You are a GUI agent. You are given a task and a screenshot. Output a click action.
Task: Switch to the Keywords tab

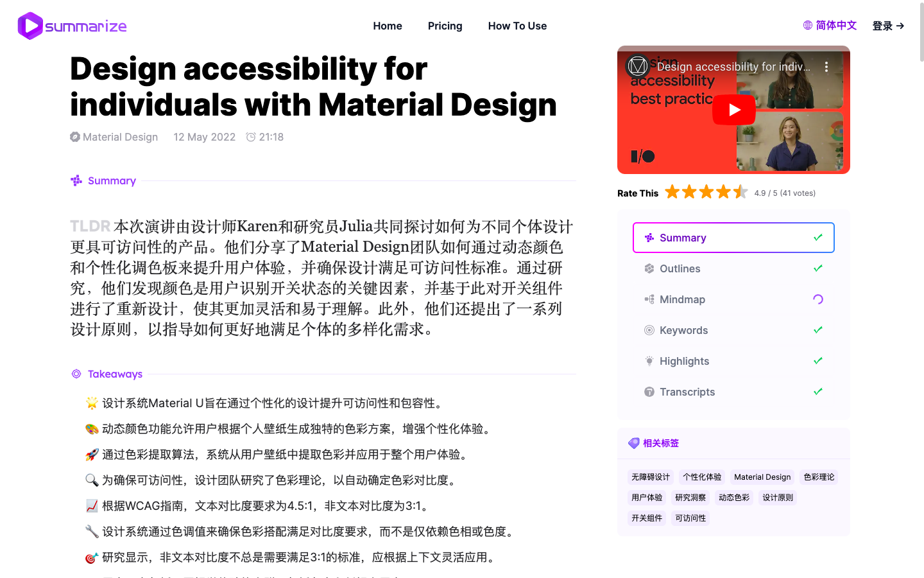click(x=733, y=330)
